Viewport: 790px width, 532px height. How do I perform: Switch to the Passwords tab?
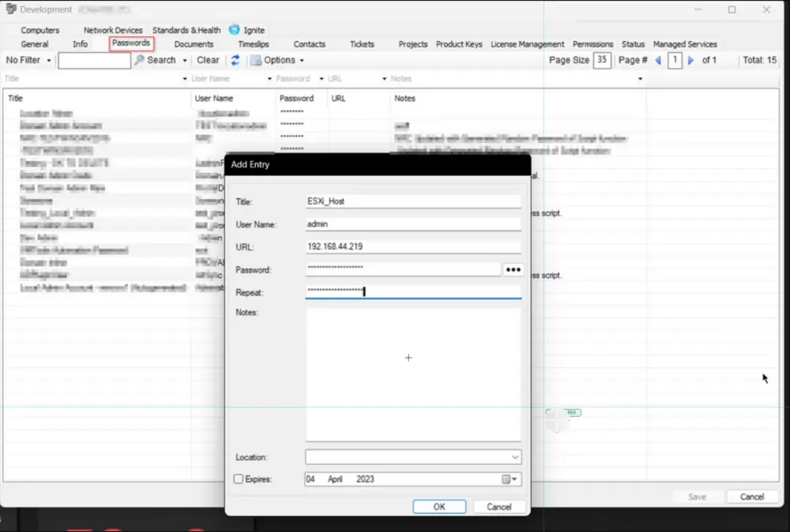click(x=131, y=43)
